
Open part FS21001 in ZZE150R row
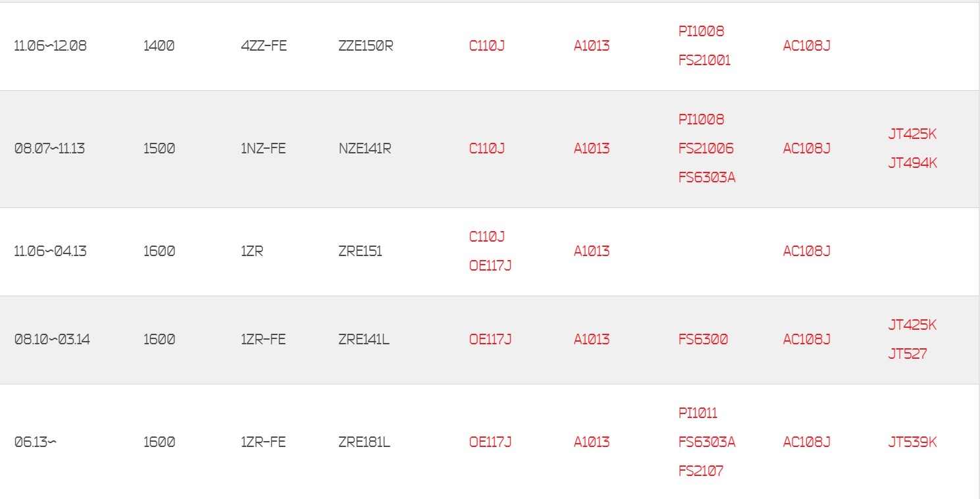coord(704,61)
